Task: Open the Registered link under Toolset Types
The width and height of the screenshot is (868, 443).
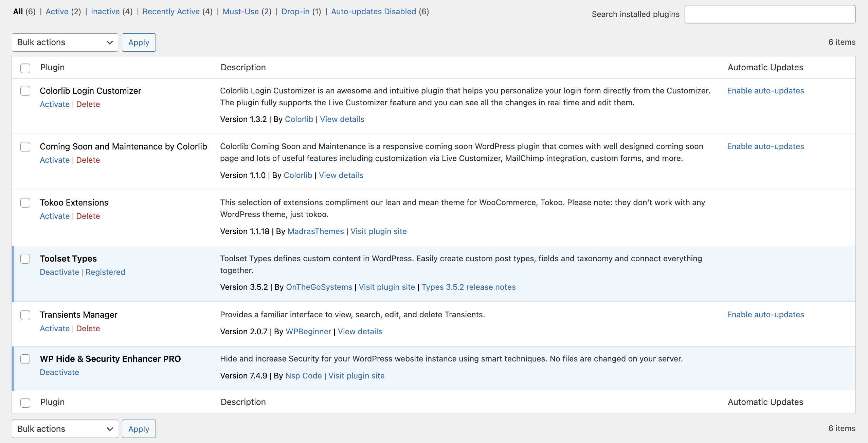Action: point(105,272)
